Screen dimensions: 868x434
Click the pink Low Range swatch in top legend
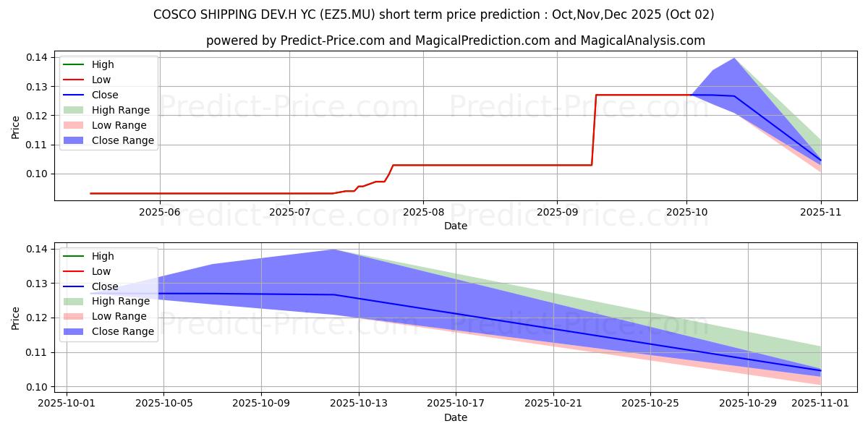pyautogui.click(x=73, y=125)
